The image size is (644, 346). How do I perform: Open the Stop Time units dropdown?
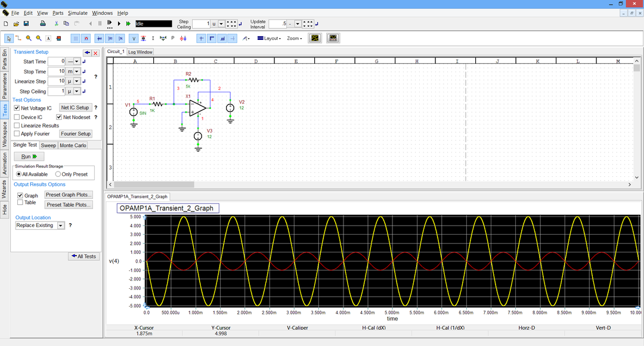[x=78, y=71]
